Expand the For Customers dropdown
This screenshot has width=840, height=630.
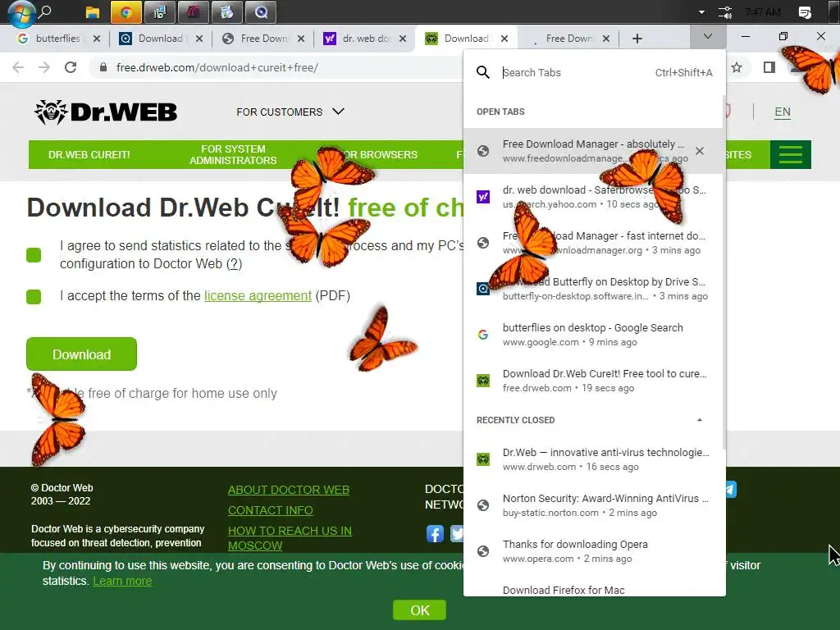[290, 112]
